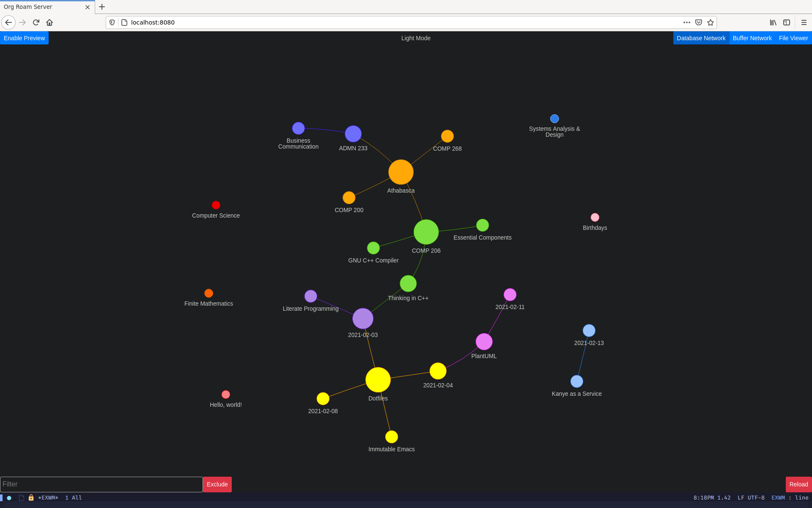Viewport: 812px width, 508px height.
Task: Click the Database Network tab
Action: (701, 38)
